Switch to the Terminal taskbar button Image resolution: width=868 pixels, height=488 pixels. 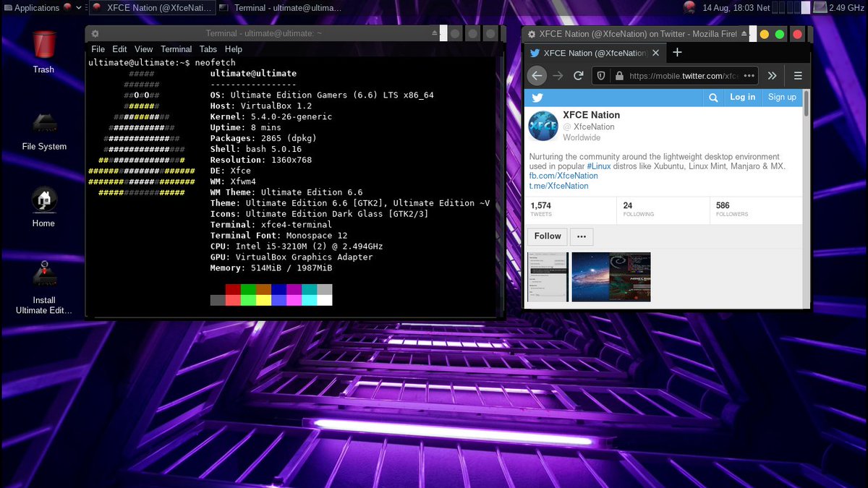279,8
